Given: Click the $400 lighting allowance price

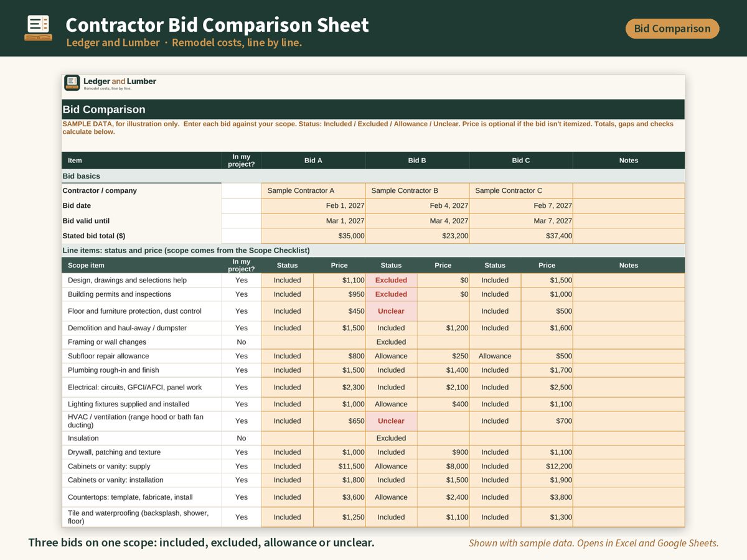Looking at the screenshot, I should coord(443,404).
